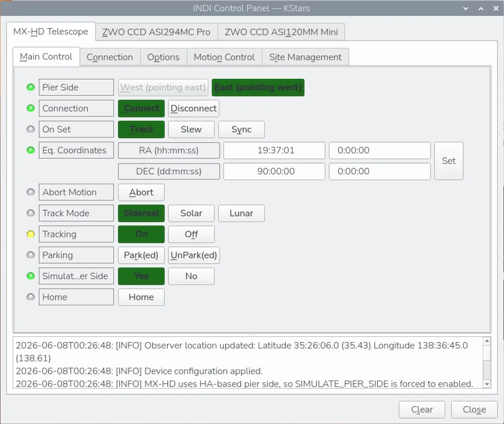Click the log panel vertical scrollbar

tap(487, 362)
